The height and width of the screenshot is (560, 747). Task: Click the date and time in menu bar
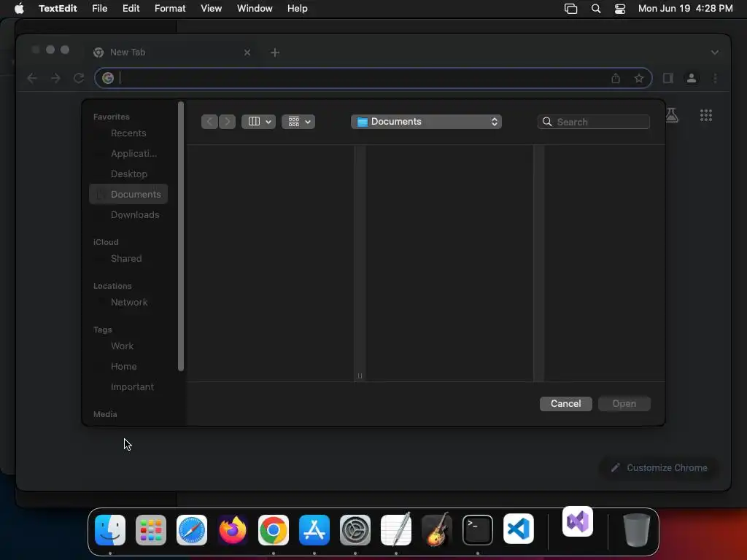(x=685, y=9)
